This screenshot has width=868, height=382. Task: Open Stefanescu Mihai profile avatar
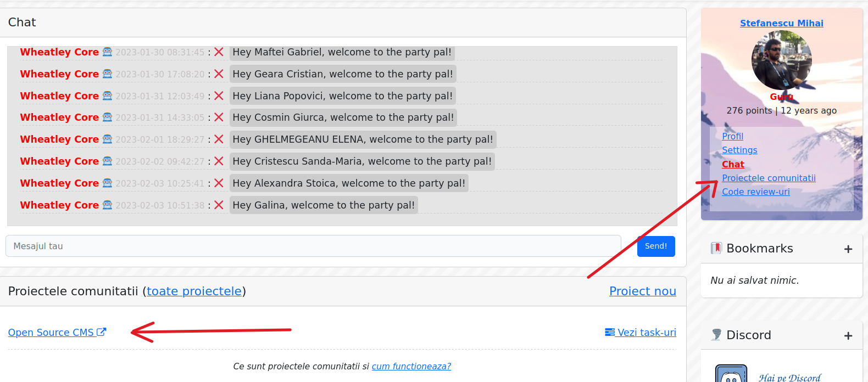782,60
